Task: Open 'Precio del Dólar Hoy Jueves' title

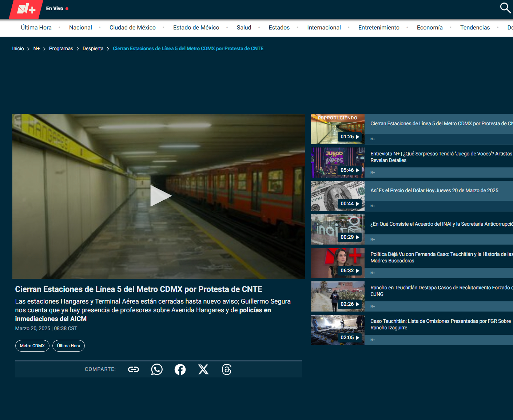Action: pos(434,191)
